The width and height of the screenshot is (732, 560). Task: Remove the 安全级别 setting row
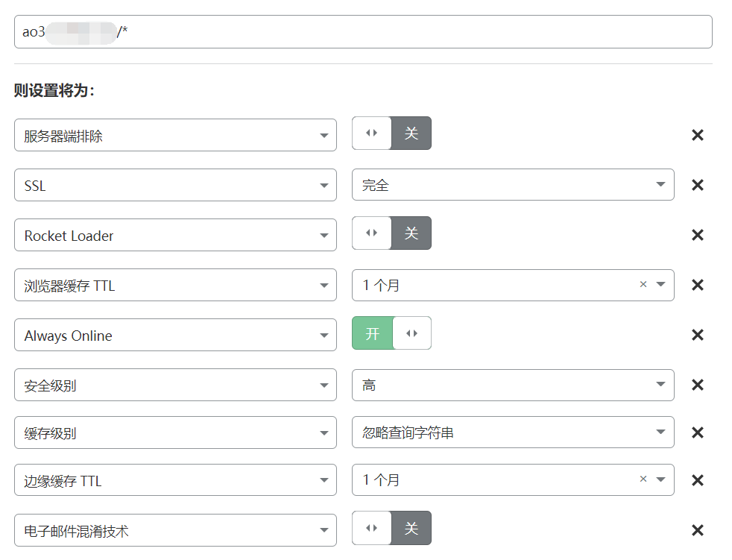point(698,385)
